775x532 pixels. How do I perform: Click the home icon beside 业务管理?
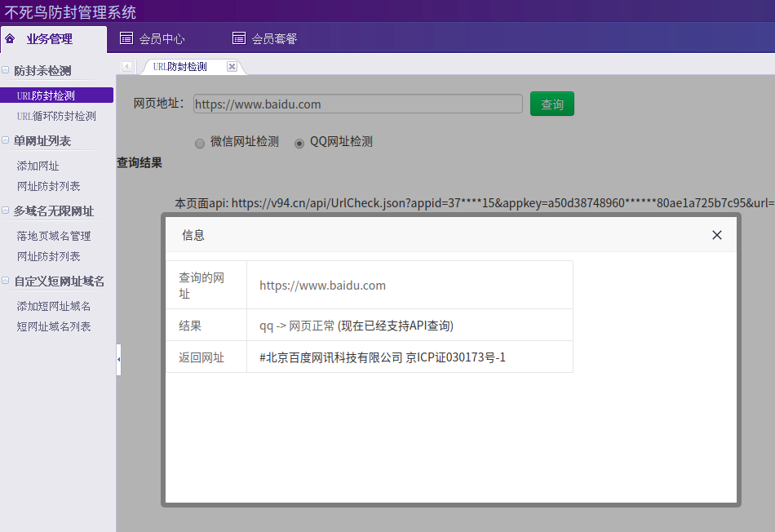point(10,38)
